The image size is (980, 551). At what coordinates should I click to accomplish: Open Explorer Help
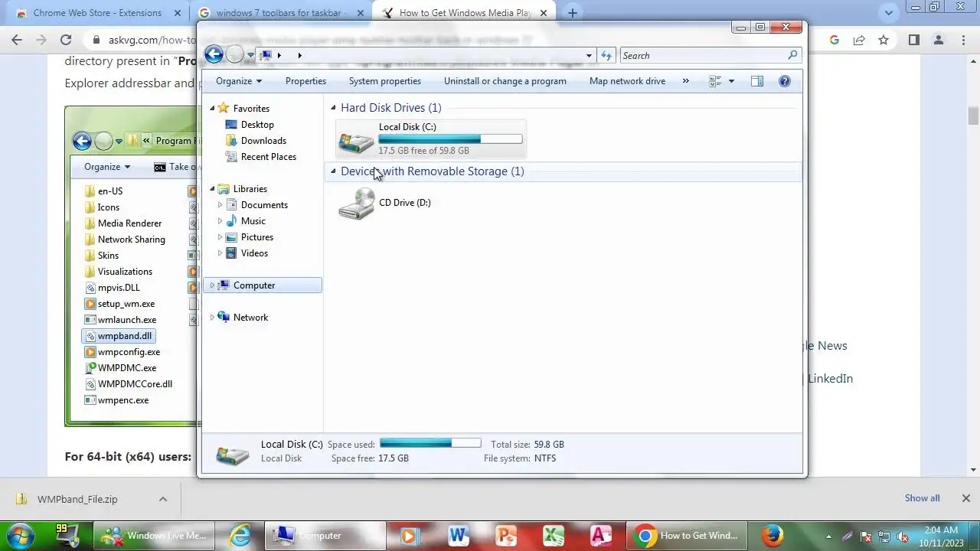[784, 81]
